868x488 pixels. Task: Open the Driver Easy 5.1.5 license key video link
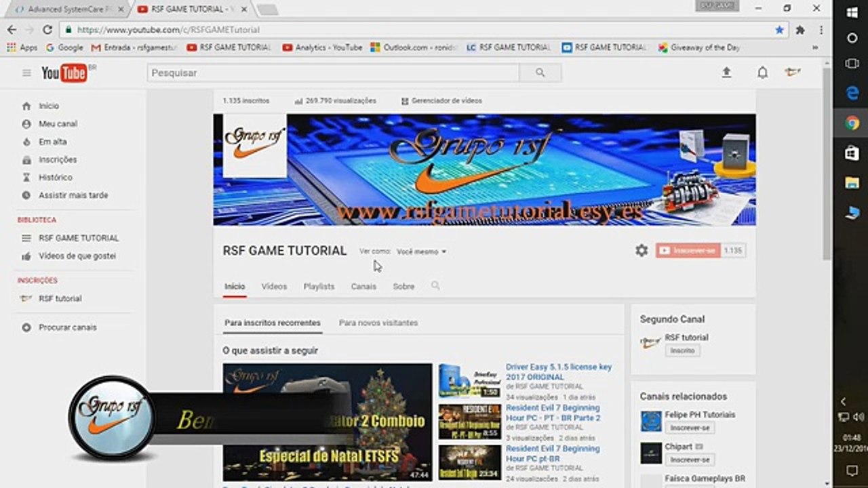tap(558, 372)
